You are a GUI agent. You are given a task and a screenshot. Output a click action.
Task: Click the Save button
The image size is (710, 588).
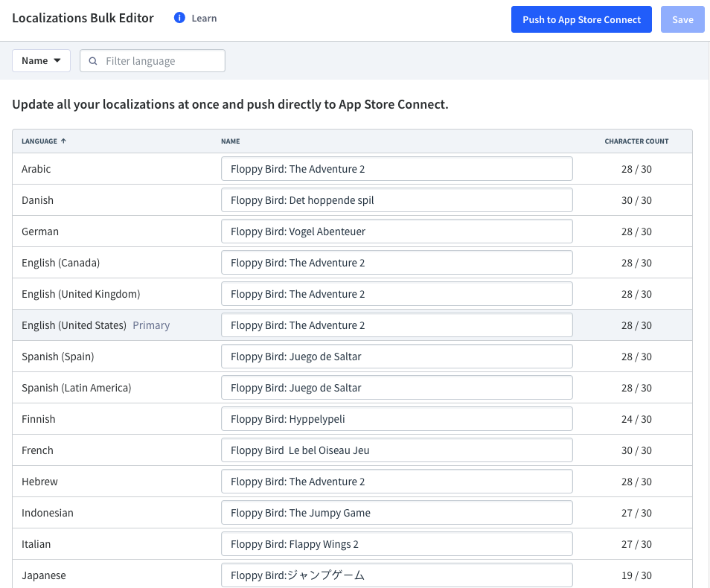682,19
